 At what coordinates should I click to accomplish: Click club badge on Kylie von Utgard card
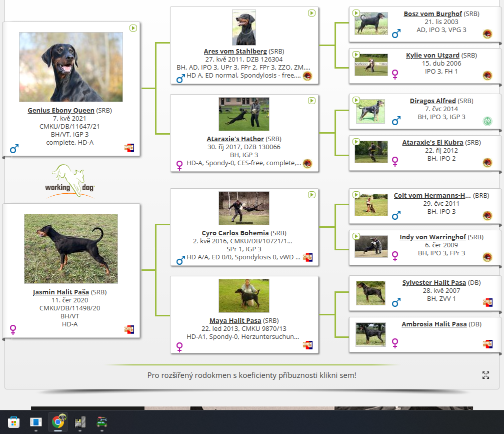[487, 76]
